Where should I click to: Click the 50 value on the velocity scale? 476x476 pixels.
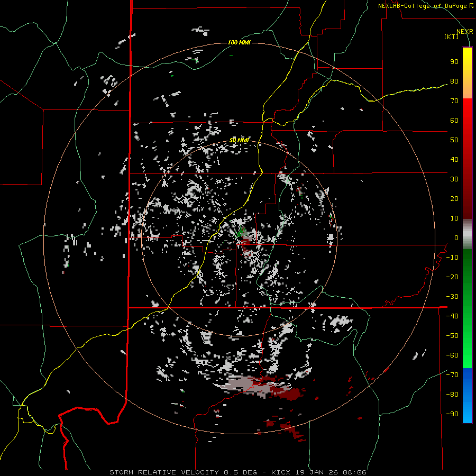pos(454,140)
